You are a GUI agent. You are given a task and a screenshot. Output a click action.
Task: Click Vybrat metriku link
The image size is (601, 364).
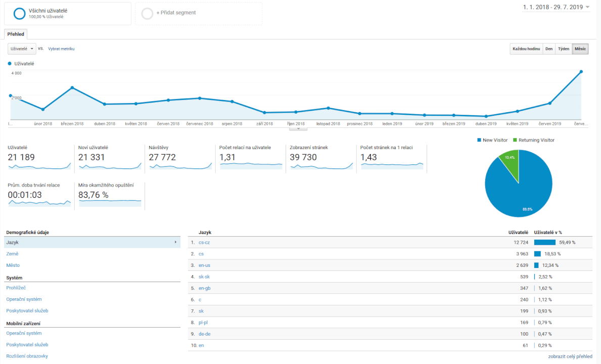pyautogui.click(x=61, y=49)
